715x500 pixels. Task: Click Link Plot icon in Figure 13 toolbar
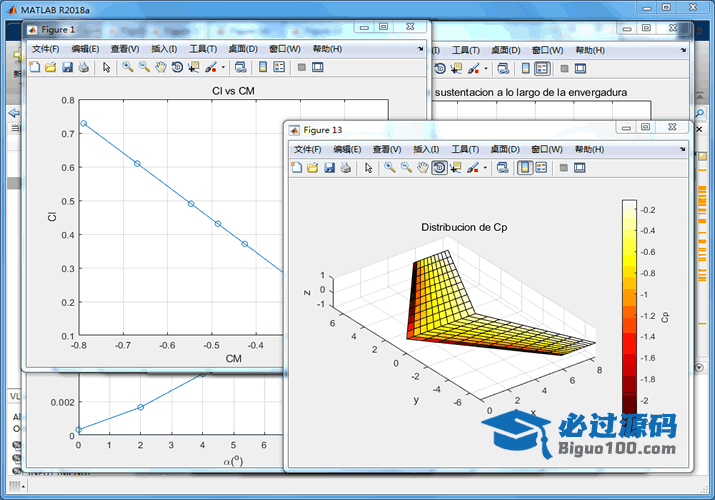(503, 168)
